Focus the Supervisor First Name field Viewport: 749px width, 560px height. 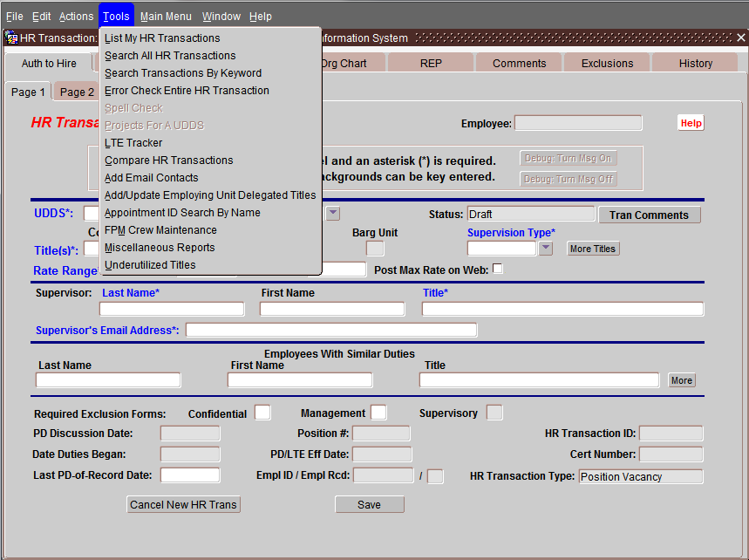(x=332, y=309)
